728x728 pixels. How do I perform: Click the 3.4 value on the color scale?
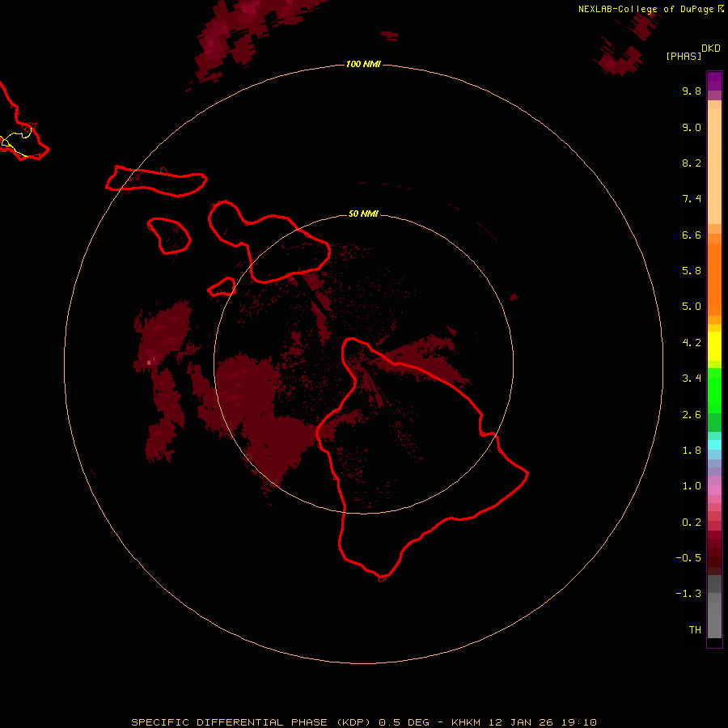click(x=692, y=379)
